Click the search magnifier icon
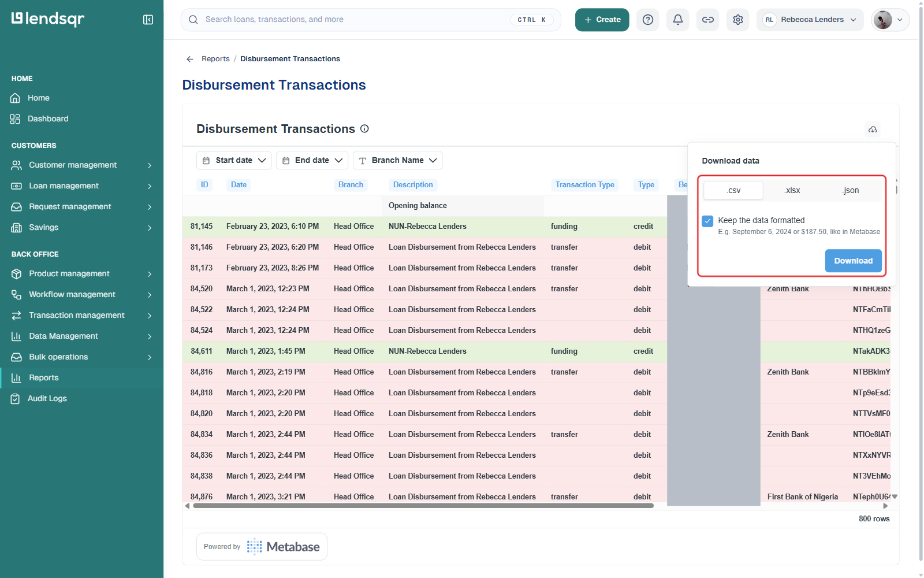This screenshot has width=924, height=578. (x=193, y=20)
